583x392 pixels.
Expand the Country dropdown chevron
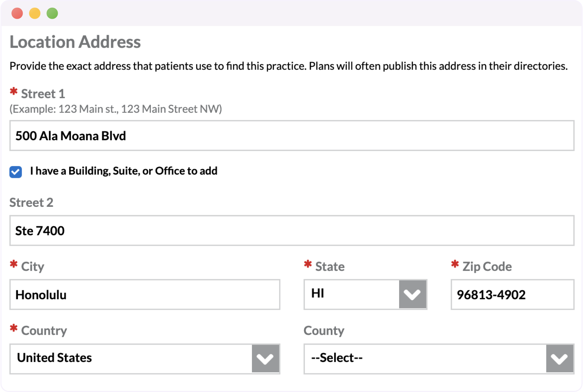265,358
